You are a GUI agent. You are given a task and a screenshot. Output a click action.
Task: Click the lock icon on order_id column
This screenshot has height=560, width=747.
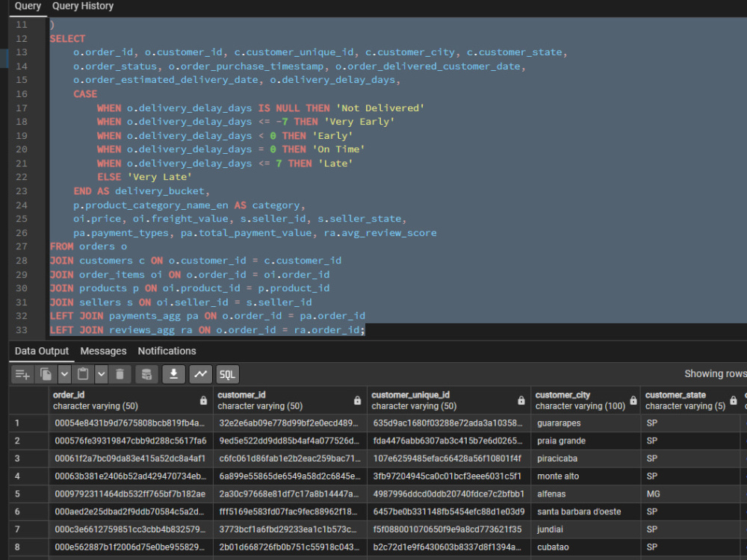pos(203,400)
